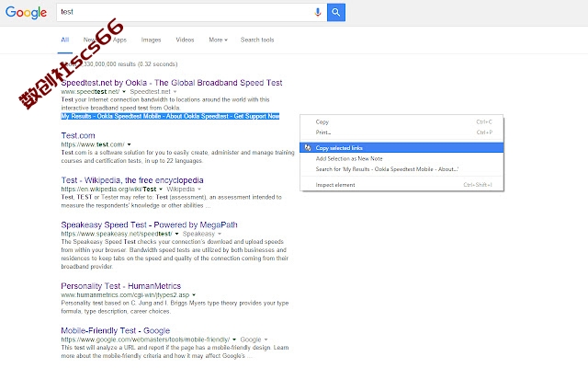Select Copy selected links menu entry
The width and height of the screenshot is (588, 368).
coord(401,147)
